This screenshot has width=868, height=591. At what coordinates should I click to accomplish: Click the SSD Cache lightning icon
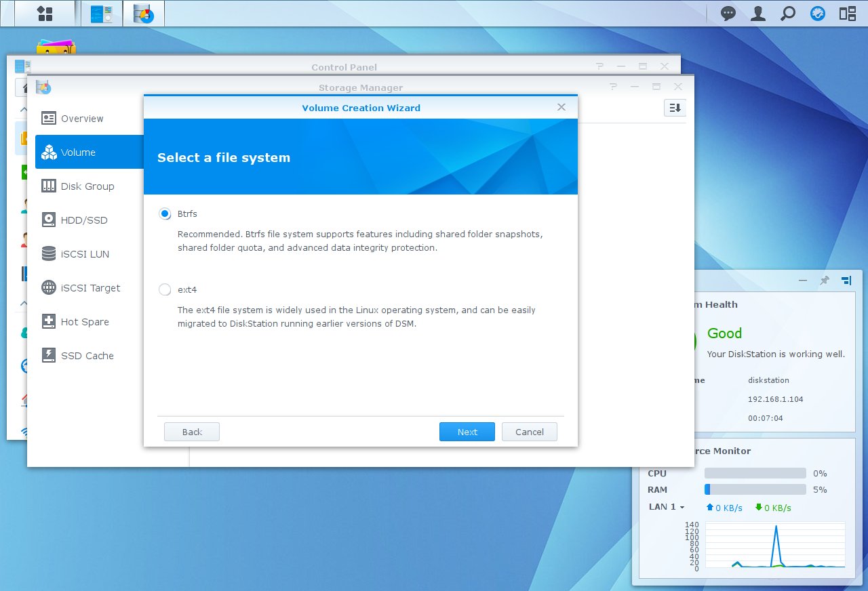(x=49, y=355)
